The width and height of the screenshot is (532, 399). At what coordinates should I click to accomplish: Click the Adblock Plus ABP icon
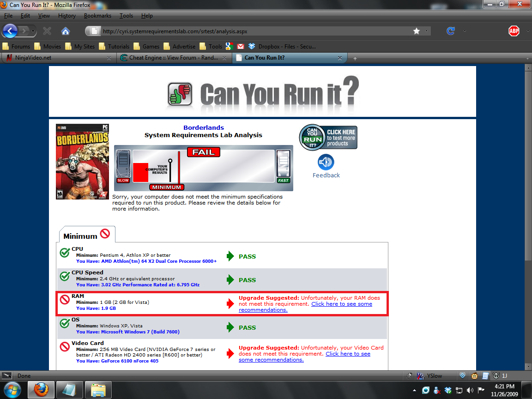tap(514, 31)
